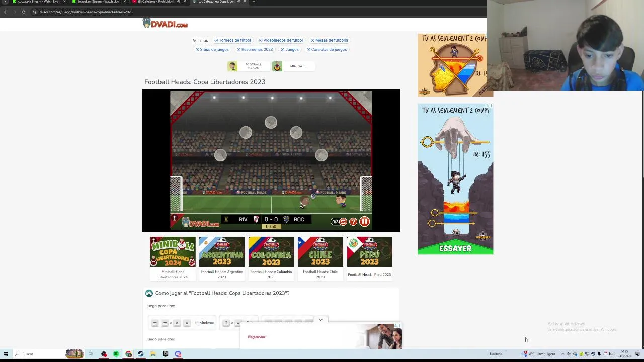Open Google Chrome from the taskbar
644x362 pixels.
(128, 354)
